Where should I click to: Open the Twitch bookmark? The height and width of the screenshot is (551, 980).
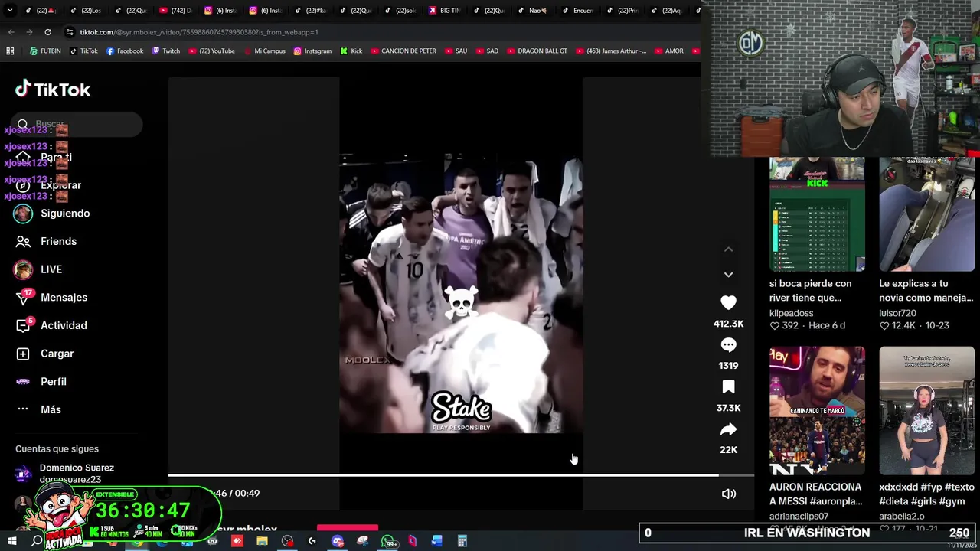pyautogui.click(x=166, y=51)
